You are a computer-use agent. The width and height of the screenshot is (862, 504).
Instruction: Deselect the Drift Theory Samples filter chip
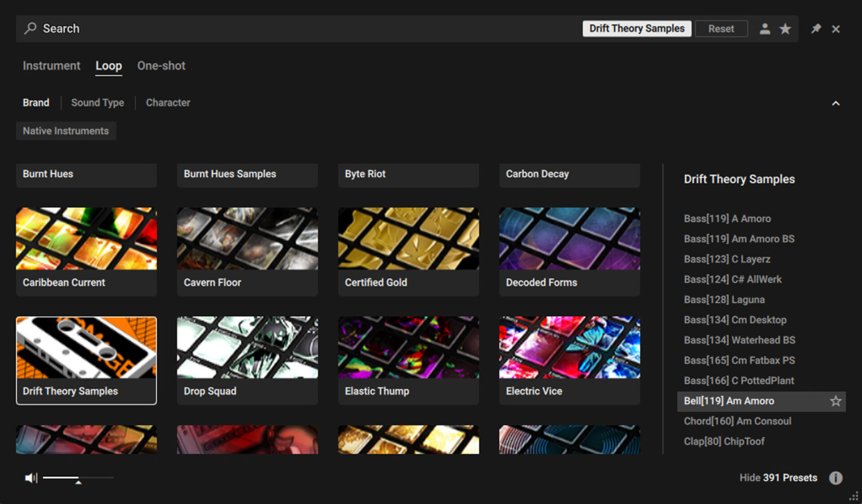[x=637, y=28]
